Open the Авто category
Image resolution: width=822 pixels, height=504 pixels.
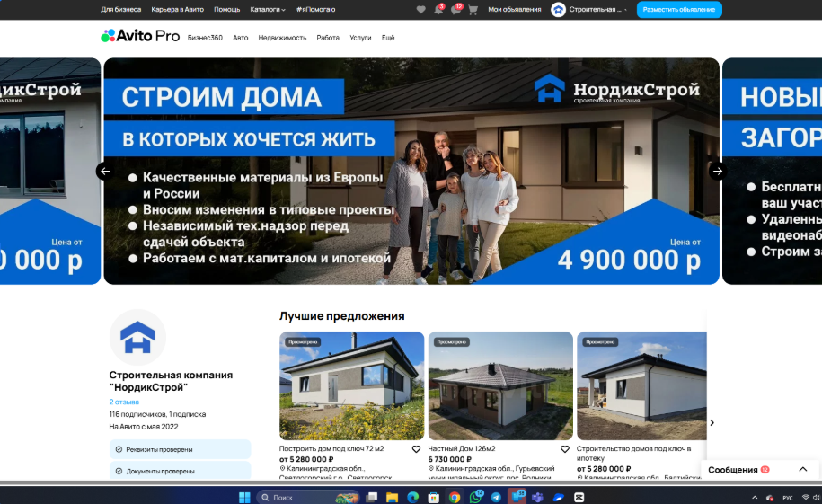(240, 38)
